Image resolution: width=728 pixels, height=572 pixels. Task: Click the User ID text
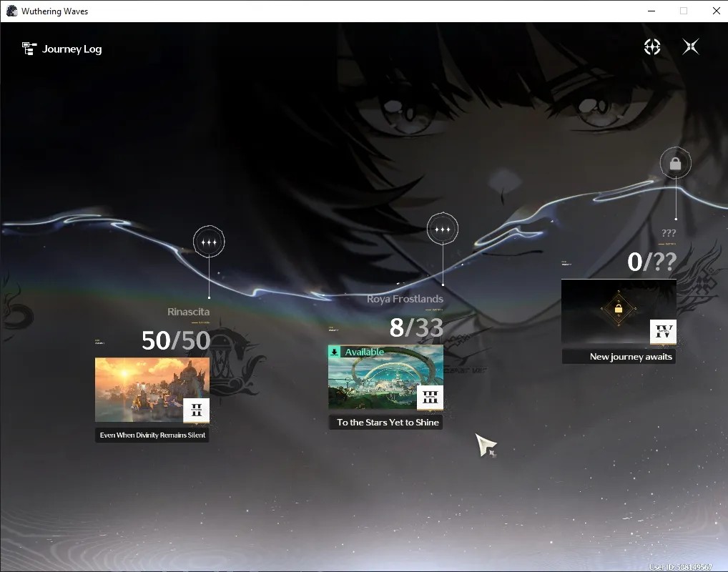tap(681, 567)
